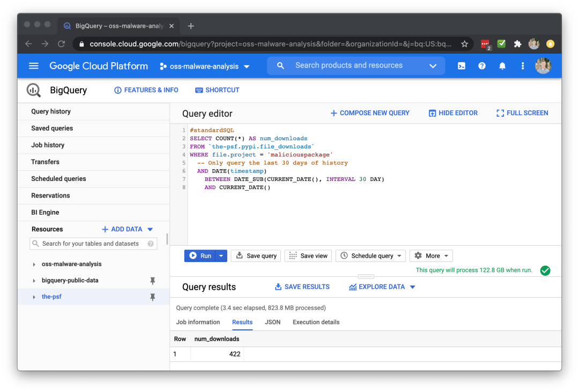Viewport: 579px width, 392px height.
Task: Click the browser profile avatar in toolbar
Action: point(534,44)
